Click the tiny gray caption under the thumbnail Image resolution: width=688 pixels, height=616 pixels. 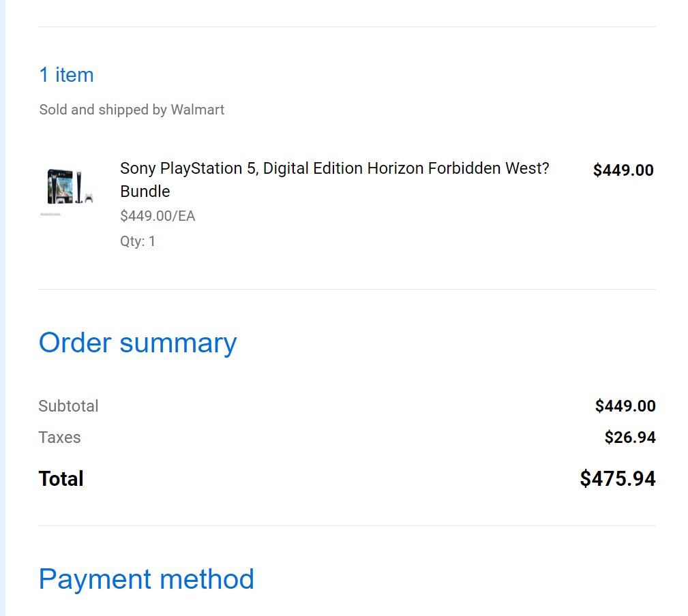click(x=50, y=215)
